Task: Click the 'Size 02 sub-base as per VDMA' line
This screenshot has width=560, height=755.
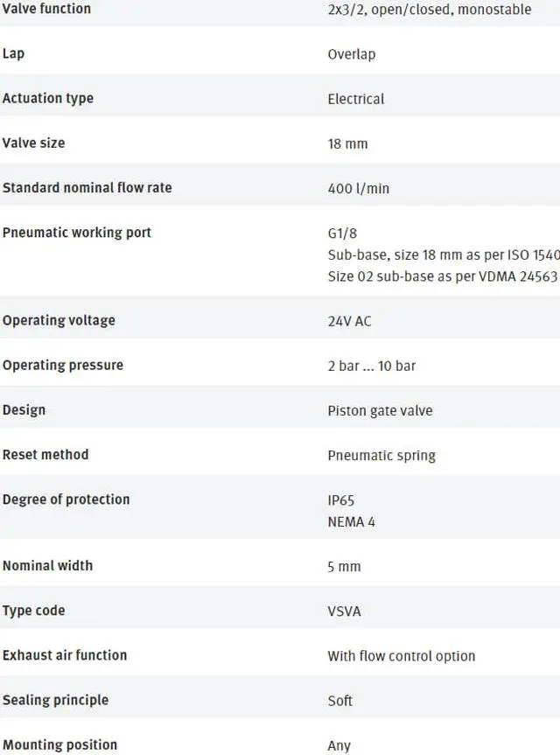Action: 442,276
